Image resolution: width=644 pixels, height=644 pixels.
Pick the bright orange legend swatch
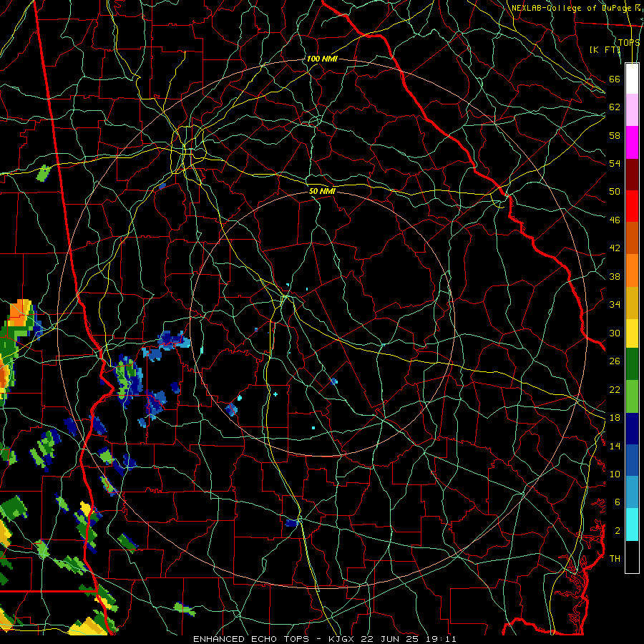pyautogui.click(x=632, y=270)
